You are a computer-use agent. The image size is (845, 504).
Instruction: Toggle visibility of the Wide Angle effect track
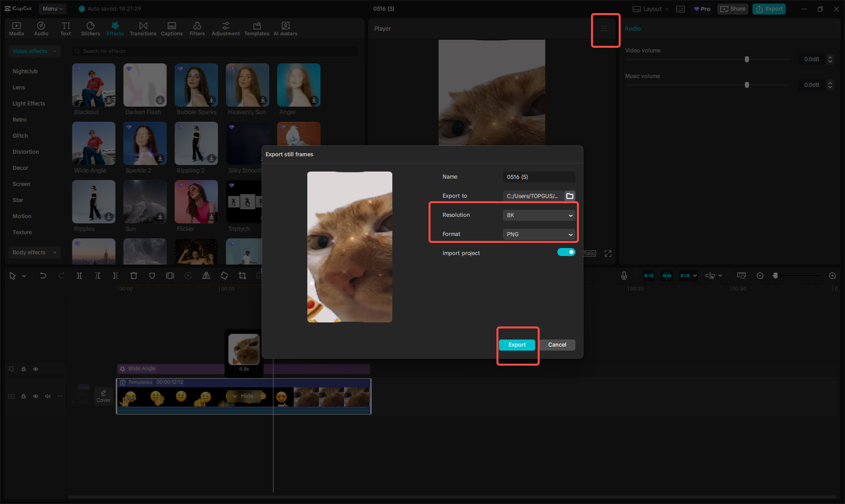[x=36, y=369]
